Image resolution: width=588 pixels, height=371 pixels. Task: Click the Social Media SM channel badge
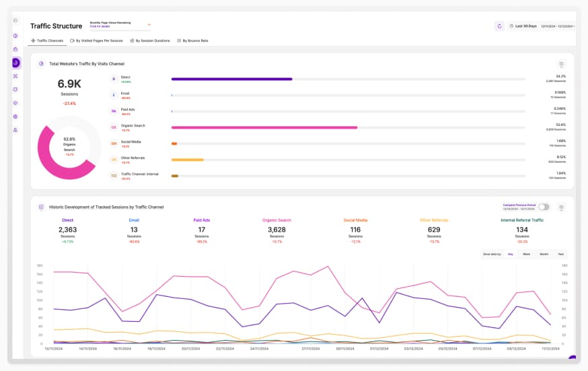point(114,143)
